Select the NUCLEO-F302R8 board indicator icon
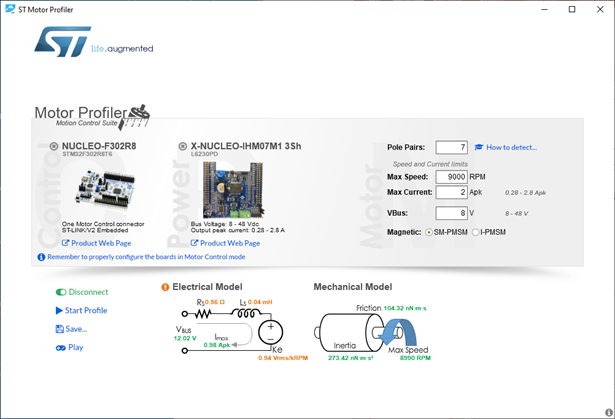Screen dimensions: 615x419 click(54, 147)
